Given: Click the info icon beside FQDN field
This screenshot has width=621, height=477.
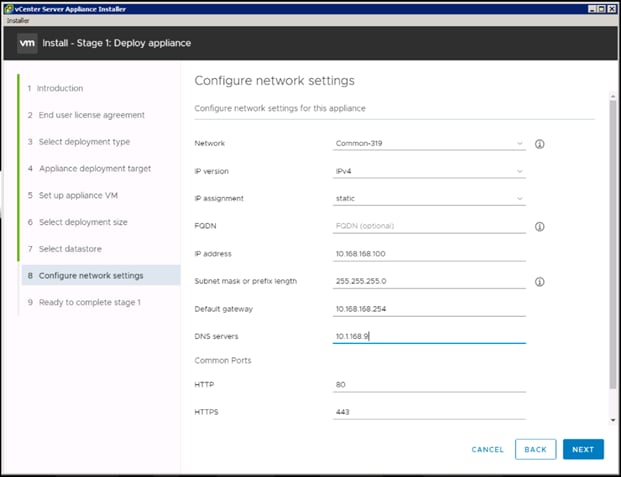Looking at the screenshot, I should tap(539, 227).
